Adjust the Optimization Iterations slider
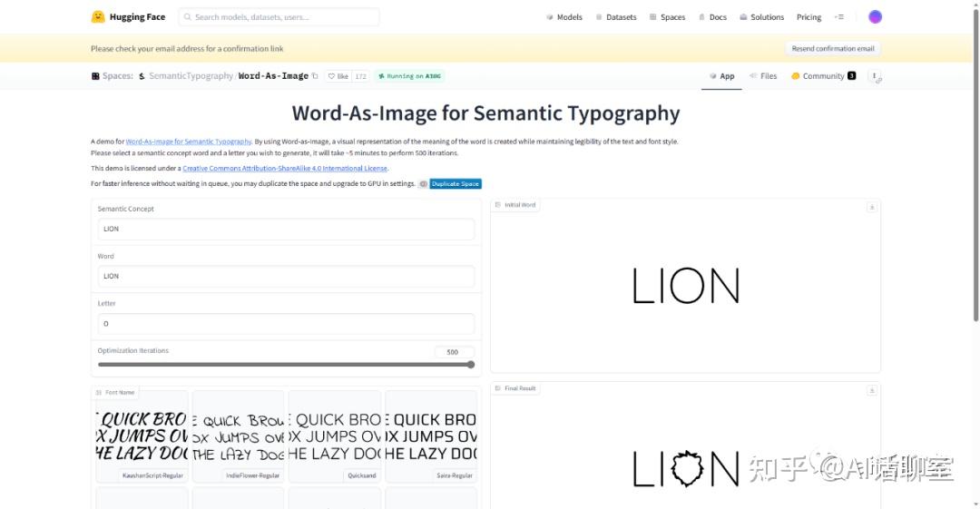 coord(286,365)
